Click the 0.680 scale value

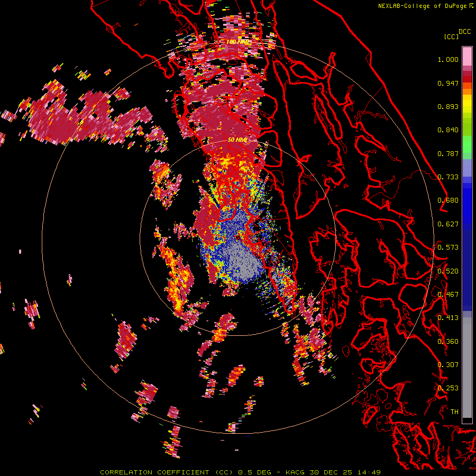point(448,200)
